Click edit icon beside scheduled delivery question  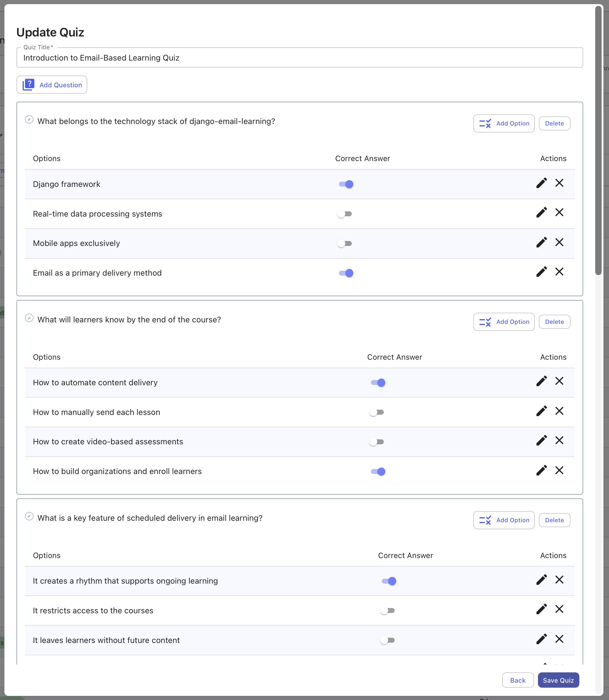[29, 516]
